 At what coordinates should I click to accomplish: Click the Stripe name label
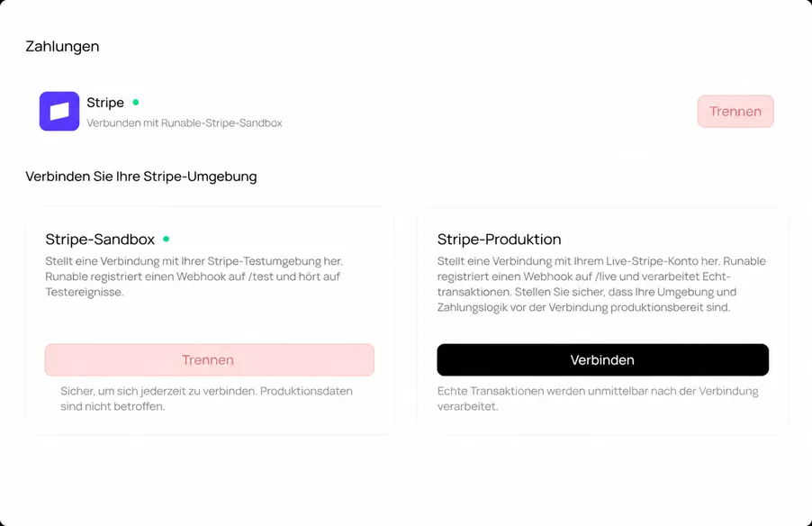[x=105, y=103]
